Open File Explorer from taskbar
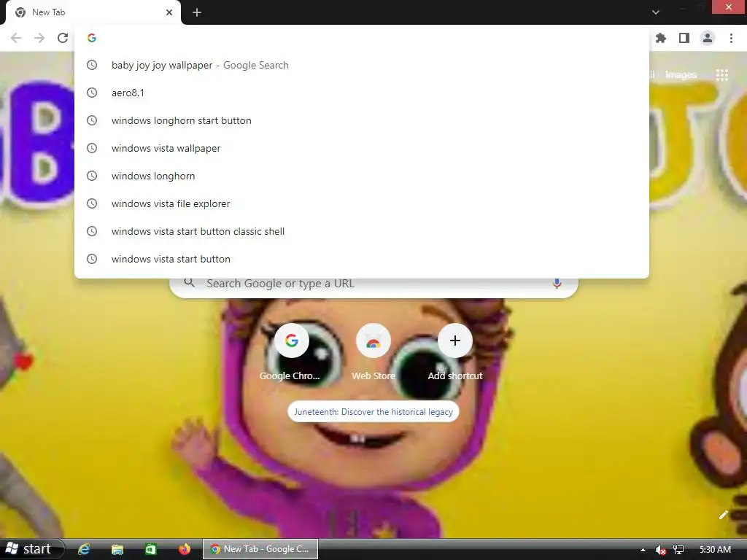Screen dimensions: 747x560 click(117, 549)
